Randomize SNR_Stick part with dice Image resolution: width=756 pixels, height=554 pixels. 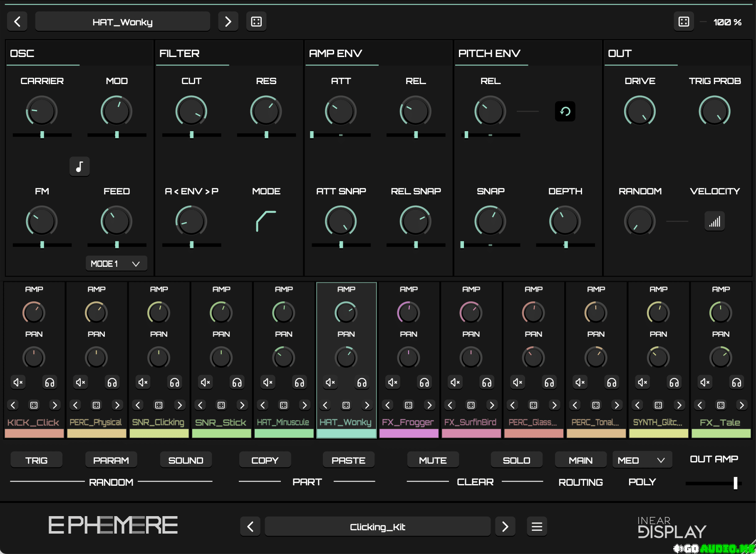[x=221, y=405]
